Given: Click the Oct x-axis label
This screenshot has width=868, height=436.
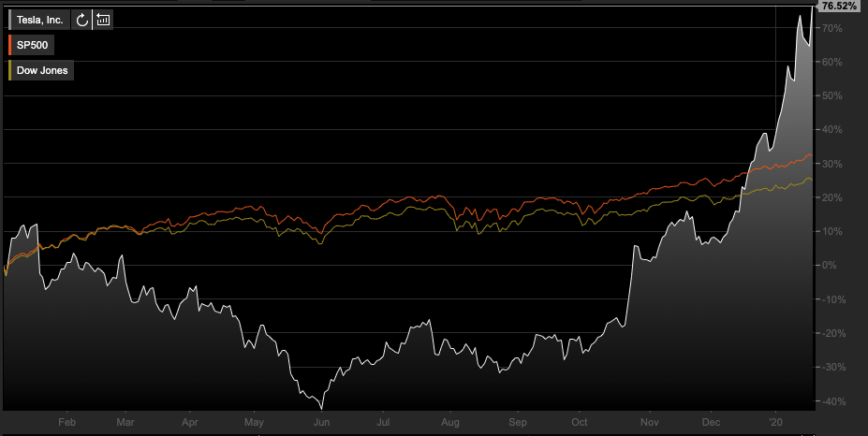Looking at the screenshot, I should (x=579, y=422).
